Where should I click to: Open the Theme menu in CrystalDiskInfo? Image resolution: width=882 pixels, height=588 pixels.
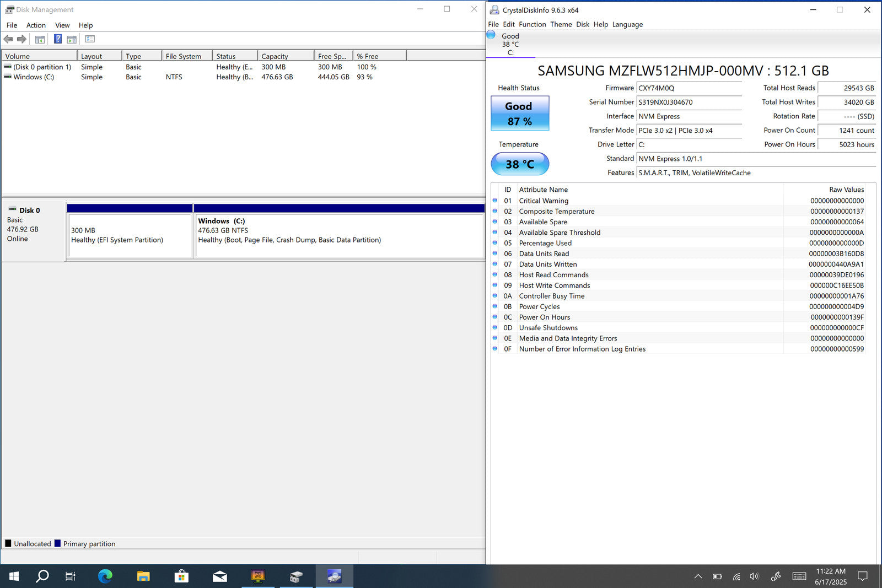561,24
